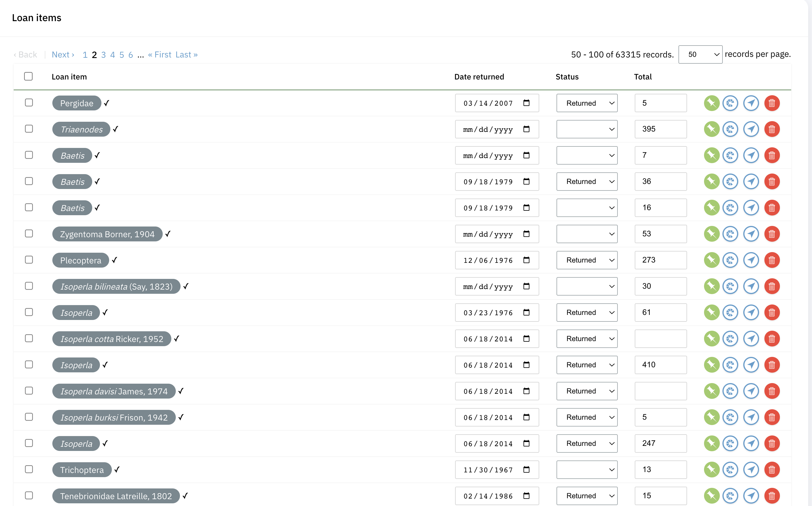This screenshot has width=812, height=506.
Task: Check the select-all checkbox in the header
Action: (28, 76)
